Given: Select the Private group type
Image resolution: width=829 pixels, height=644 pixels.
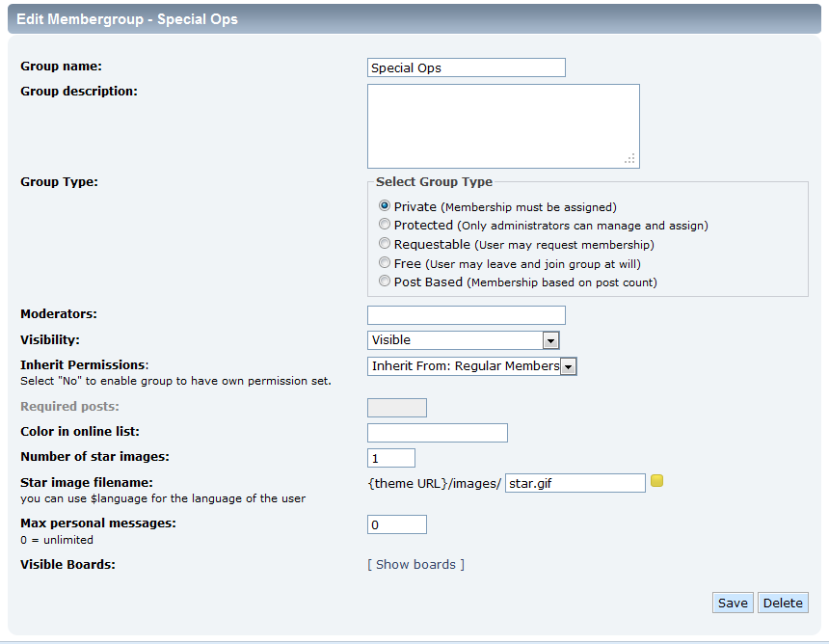Looking at the screenshot, I should click(x=386, y=206).
